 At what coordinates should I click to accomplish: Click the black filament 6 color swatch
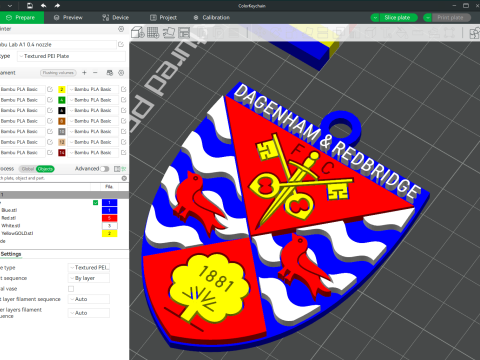[x=62, y=110]
